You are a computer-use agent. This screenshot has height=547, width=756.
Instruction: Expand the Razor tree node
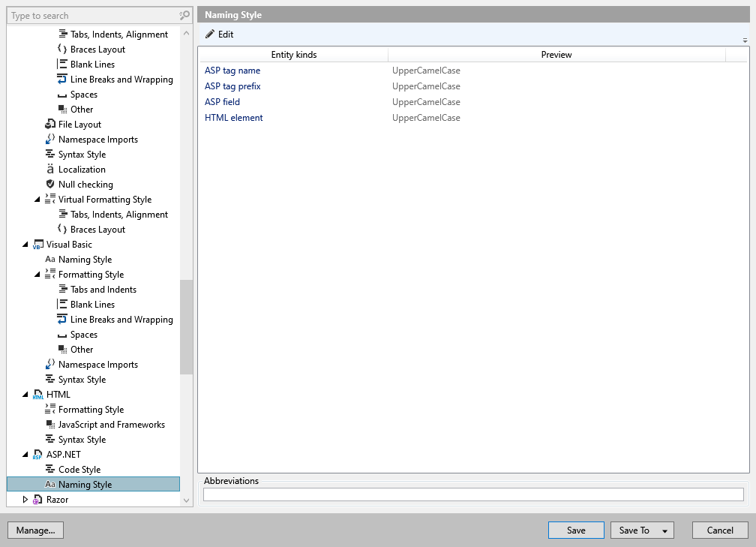pos(25,500)
